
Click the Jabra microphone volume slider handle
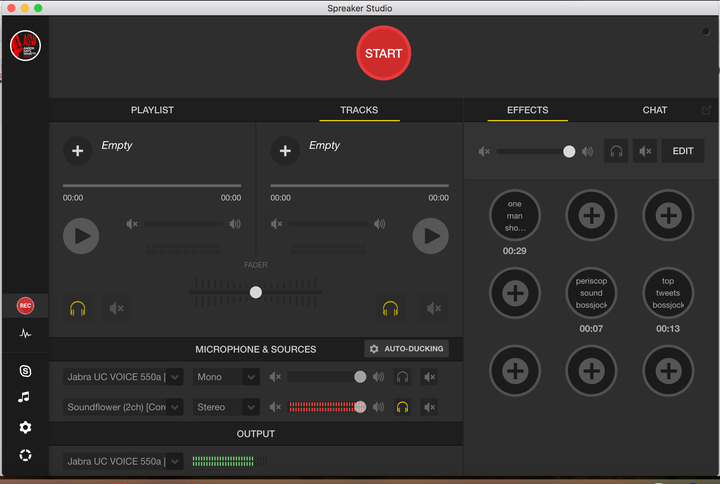[360, 377]
